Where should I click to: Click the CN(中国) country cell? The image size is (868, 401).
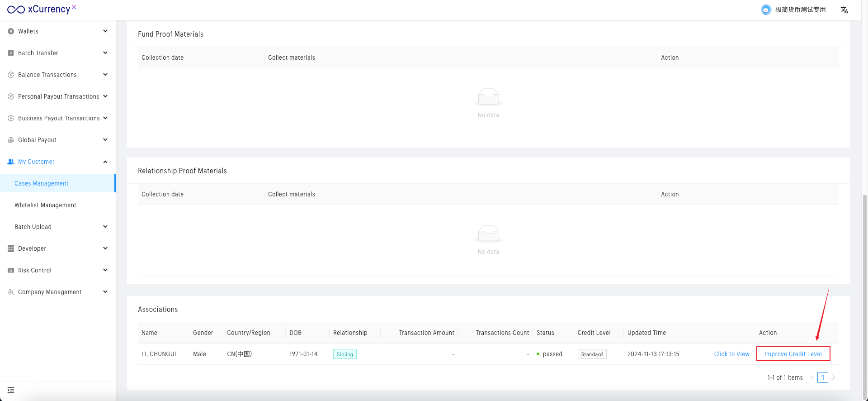[x=239, y=354]
